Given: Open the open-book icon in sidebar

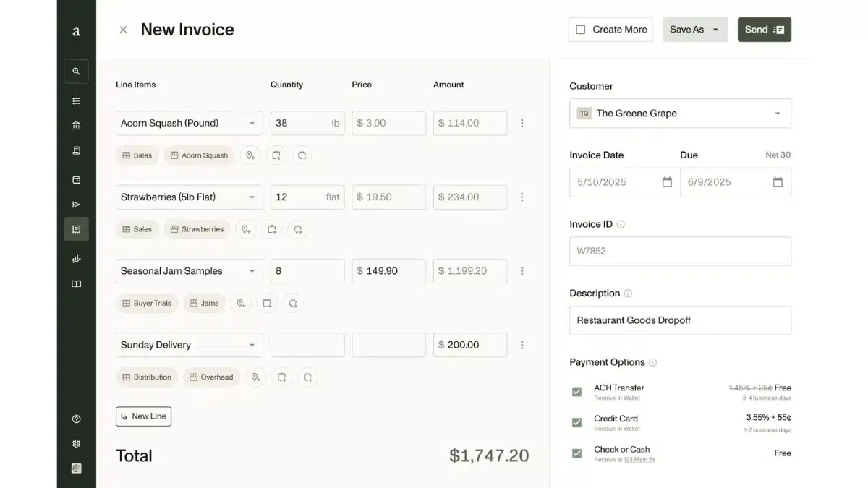Looking at the screenshot, I should [x=76, y=284].
